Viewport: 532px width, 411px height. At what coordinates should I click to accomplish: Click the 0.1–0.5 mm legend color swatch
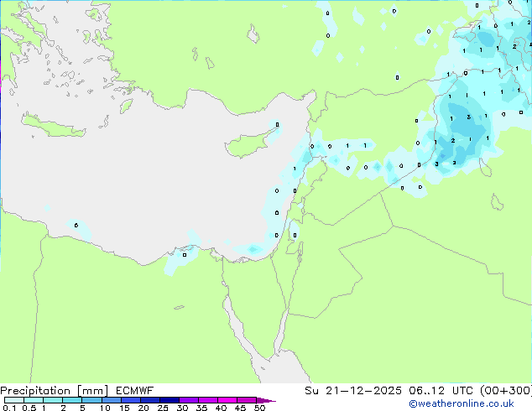pyautogui.click(x=14, y=400)
